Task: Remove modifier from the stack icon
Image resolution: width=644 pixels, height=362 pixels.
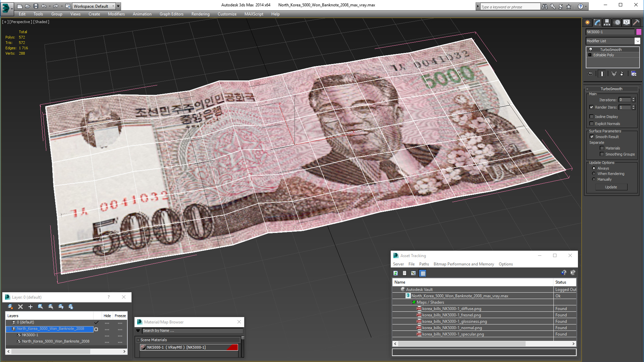Action: point(622,74)
